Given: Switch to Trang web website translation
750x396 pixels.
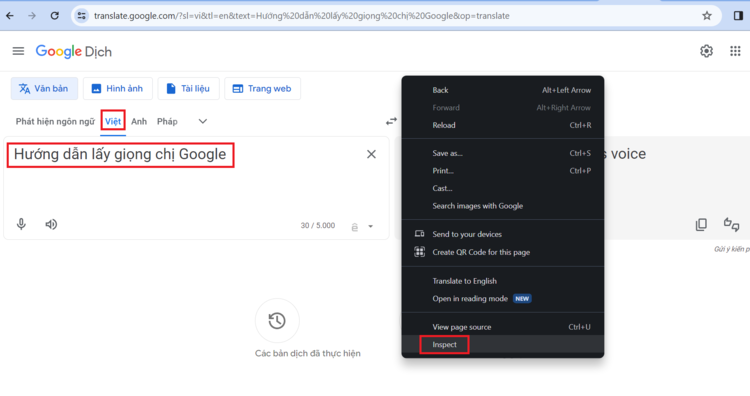Looking at the screenshot, I should click(262, 88).
